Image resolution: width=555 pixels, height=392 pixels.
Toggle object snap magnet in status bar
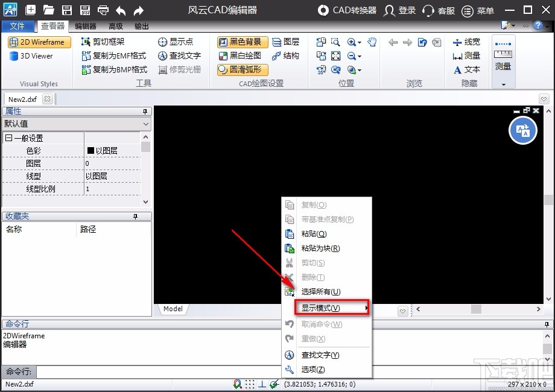pyautogui.click(x=238, y=384)
